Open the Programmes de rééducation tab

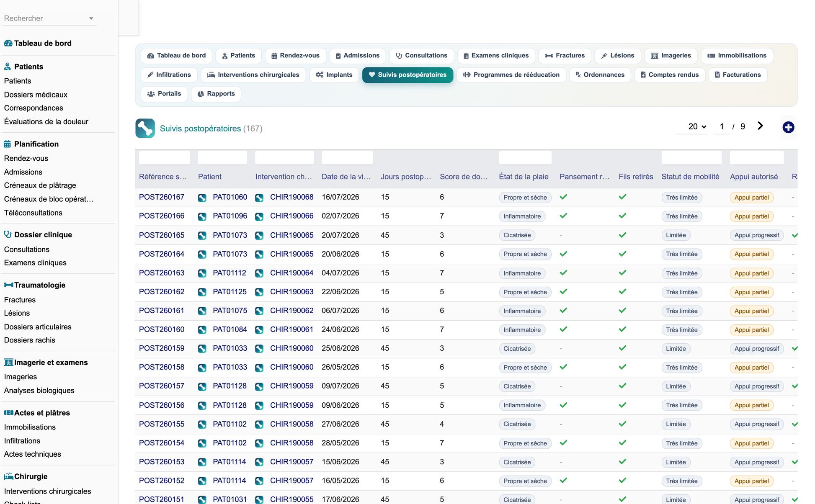[x=511, y=75]
